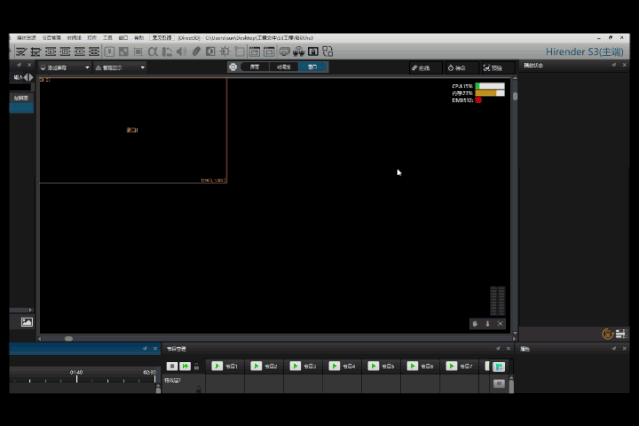The height and width of the screenshot is (426, 639).
Task: Click the second window-layout icon in the toolbar
Action: [269, 52]
